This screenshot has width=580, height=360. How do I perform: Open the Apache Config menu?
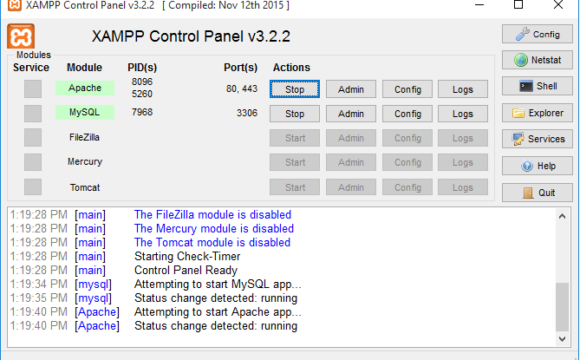[x=407, y=89]
